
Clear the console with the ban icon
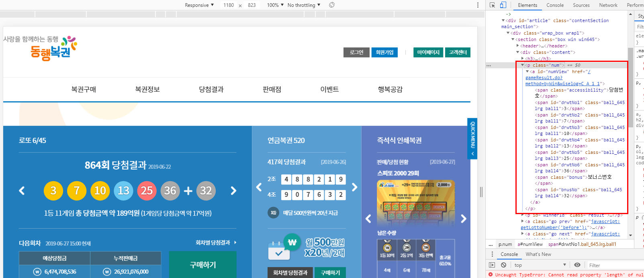tap(503, 265)
